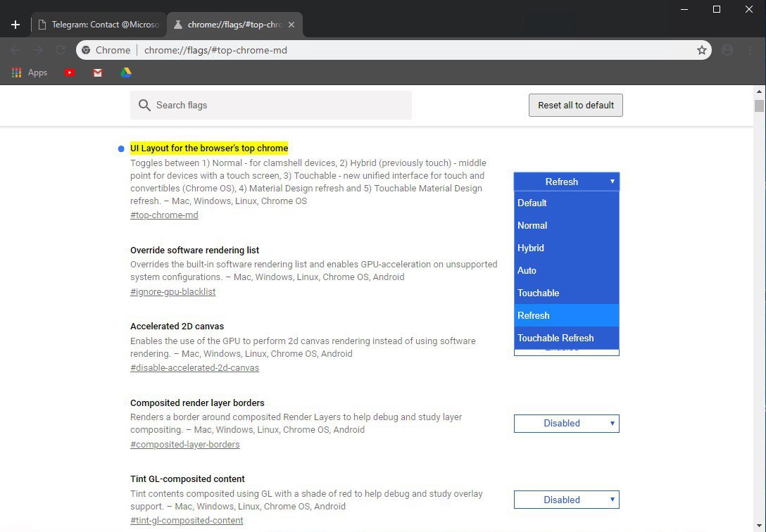This screenshot has height=532, width=766.
Task: Open #composited-layer-borders link
Action: 184,445
